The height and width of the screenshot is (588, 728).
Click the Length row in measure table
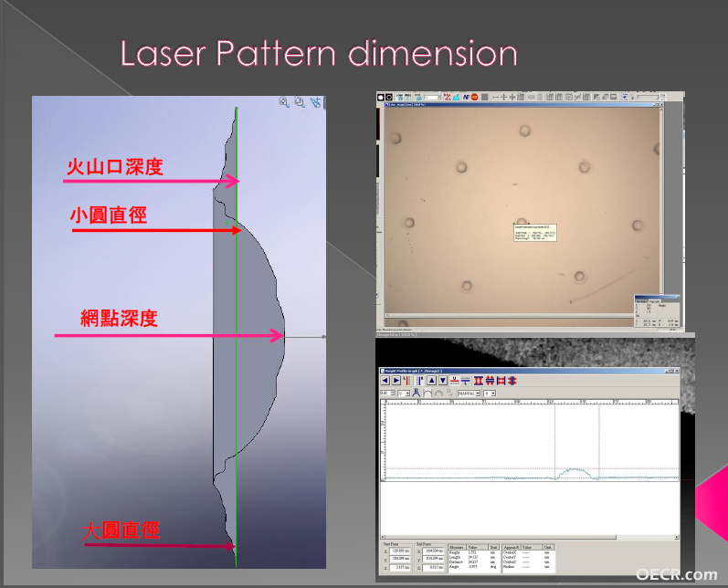coord(473,557)
